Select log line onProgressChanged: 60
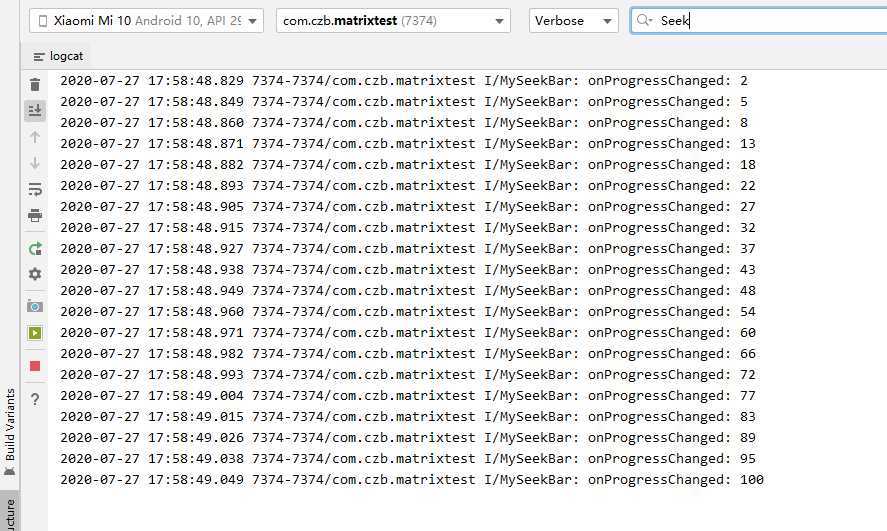This screenshot has height=531, width=887. (408, 333)
